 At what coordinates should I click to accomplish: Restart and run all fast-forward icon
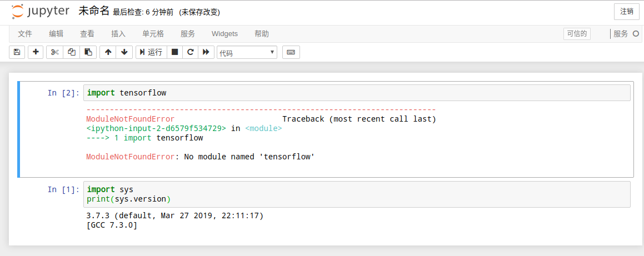point(206,52)
